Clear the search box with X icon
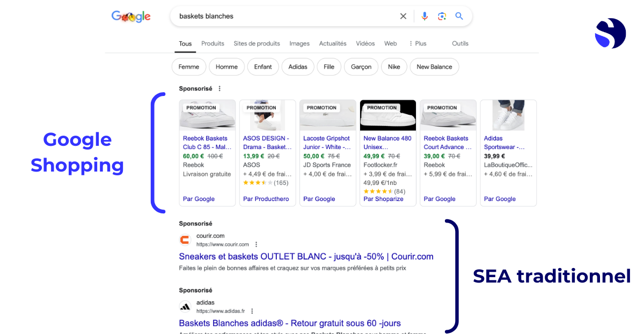This screenshot has height=334, width=644. click(403, 16)
